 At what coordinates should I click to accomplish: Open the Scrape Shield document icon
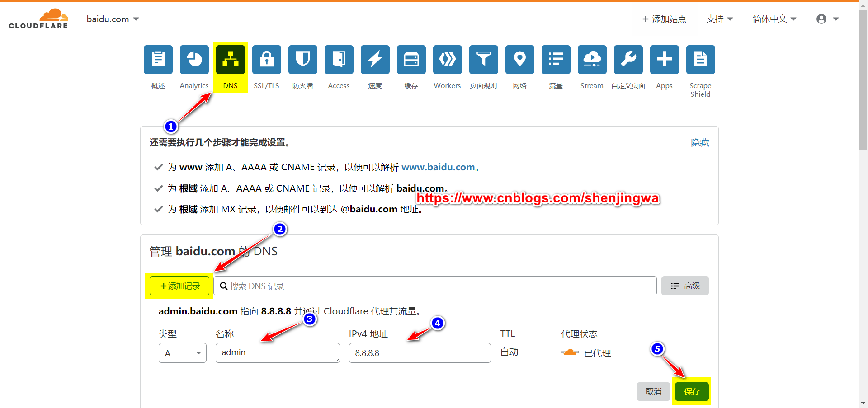coord(701,59)
